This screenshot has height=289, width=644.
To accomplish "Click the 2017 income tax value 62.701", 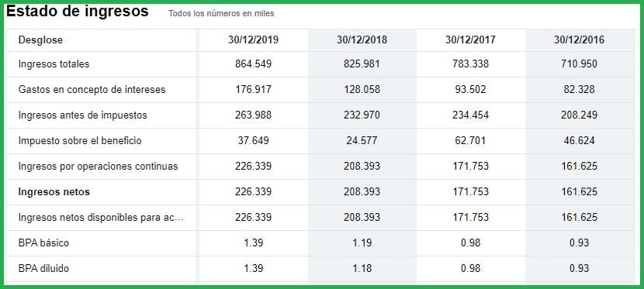I will (470, 140).
